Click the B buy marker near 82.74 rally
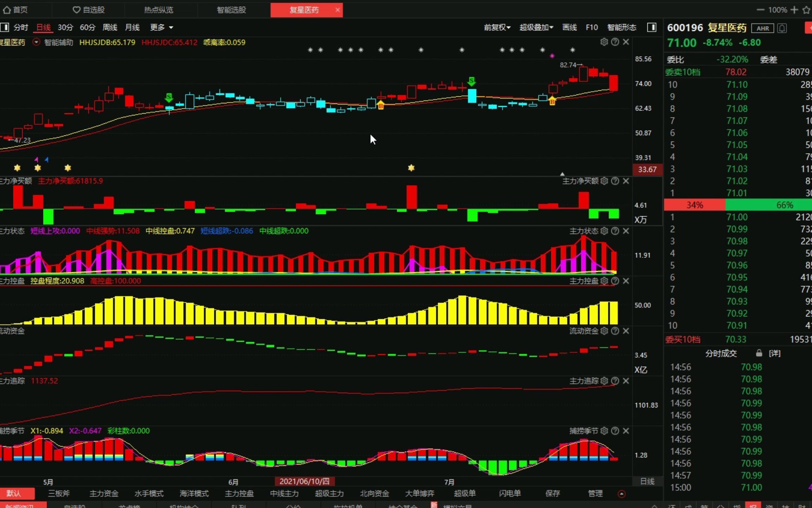 552,101
